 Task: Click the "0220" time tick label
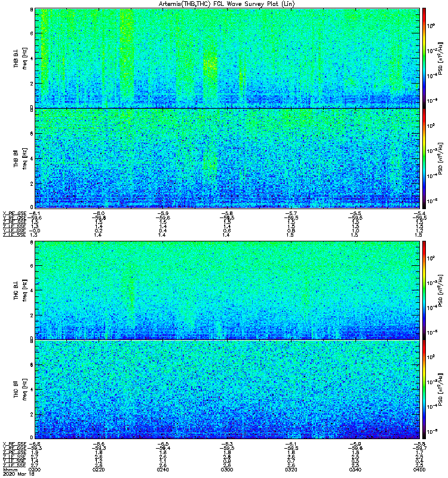point(99,470)
